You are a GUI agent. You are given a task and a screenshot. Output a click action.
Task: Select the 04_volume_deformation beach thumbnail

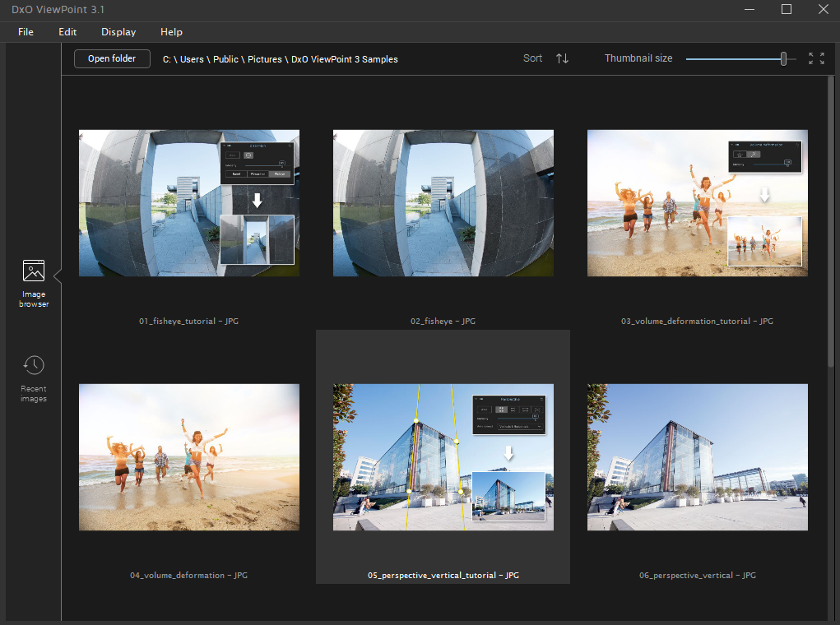tap(189, 456)
